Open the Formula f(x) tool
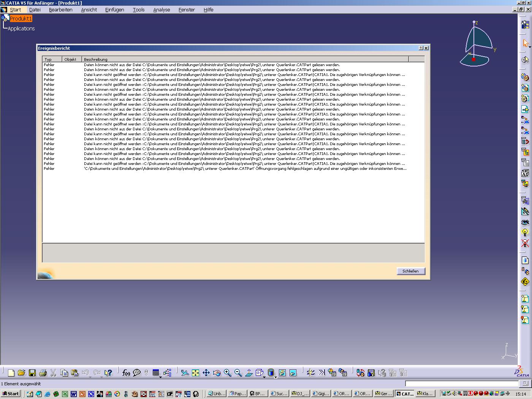 click(x=126, y=373)
